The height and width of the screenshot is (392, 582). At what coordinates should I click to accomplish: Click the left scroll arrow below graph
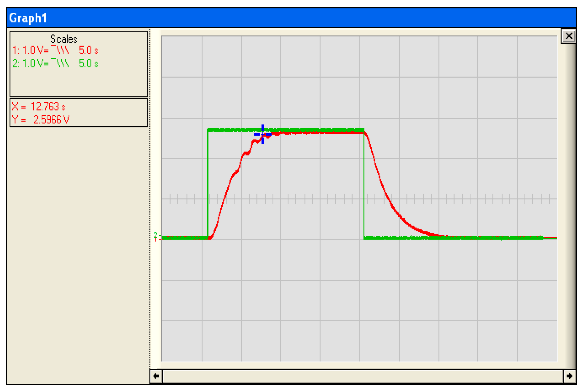[156, 376]
